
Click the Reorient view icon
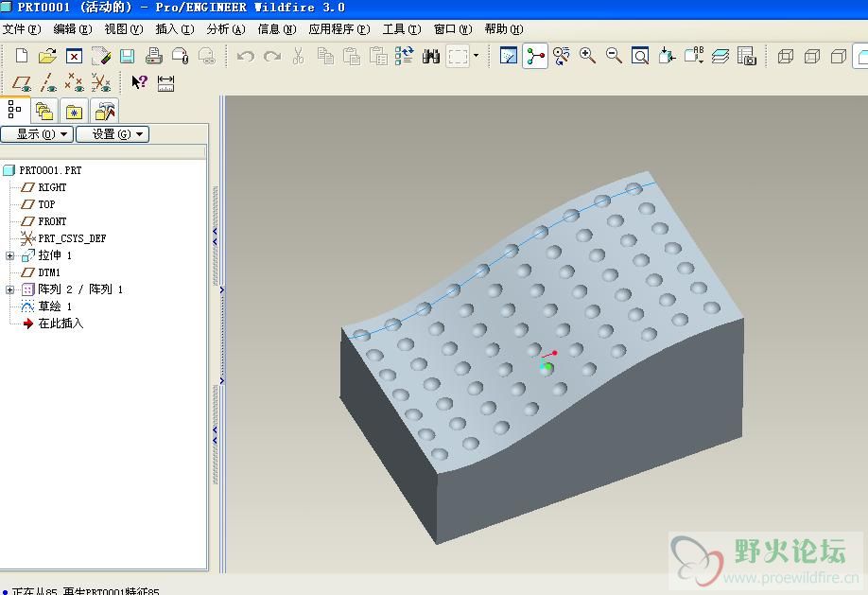click(x=667, y=56)
